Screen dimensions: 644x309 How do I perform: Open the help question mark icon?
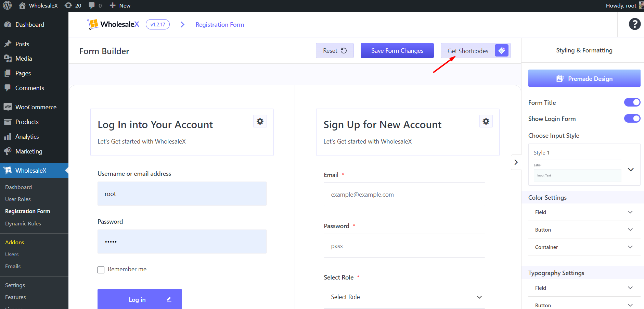[634, 24]
